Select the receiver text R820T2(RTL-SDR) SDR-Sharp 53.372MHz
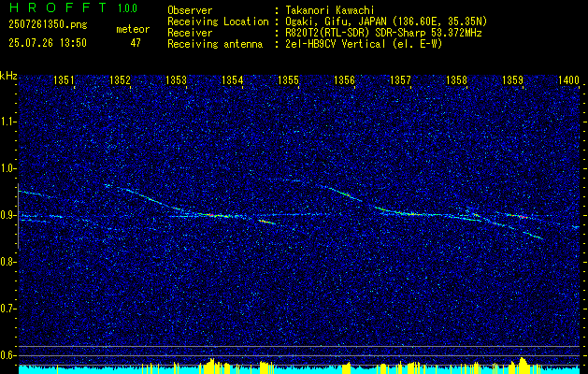Screen dimensions: 588x374 click(383, 33)
